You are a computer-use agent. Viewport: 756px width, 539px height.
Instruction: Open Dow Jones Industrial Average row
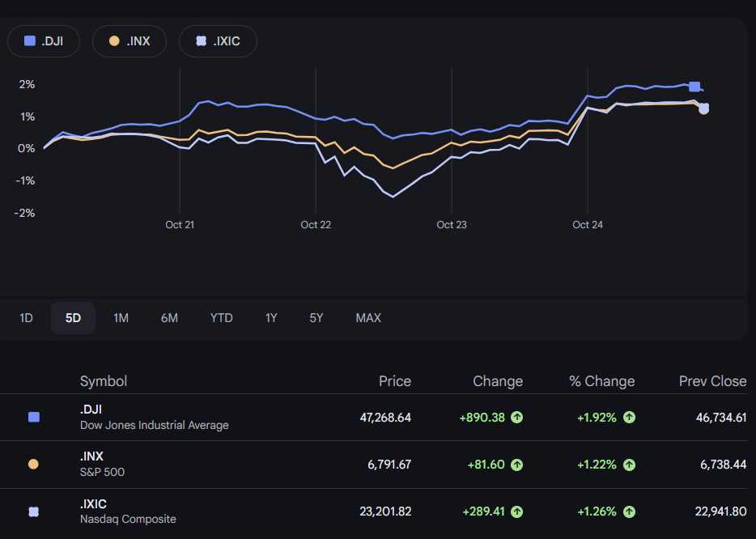pyautogui.click(x=374, y=417)
